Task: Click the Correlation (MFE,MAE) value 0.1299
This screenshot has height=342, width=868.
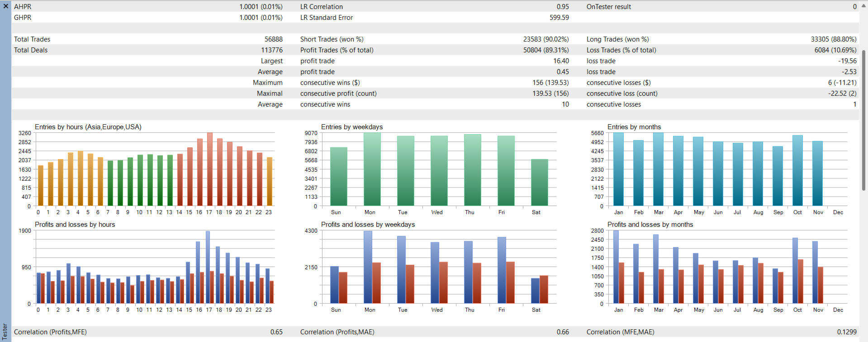Action: coord(847,332)
